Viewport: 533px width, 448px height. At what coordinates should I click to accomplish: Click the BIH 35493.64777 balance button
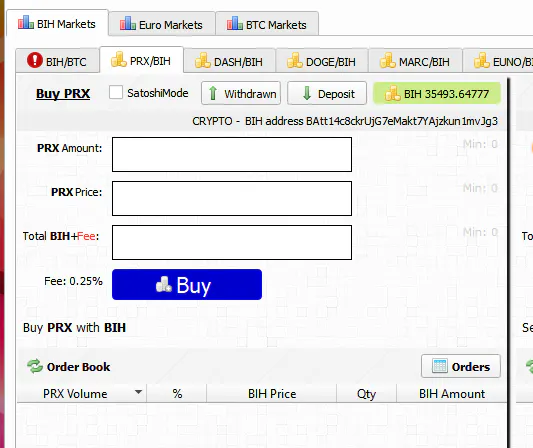tap(437, 93)
